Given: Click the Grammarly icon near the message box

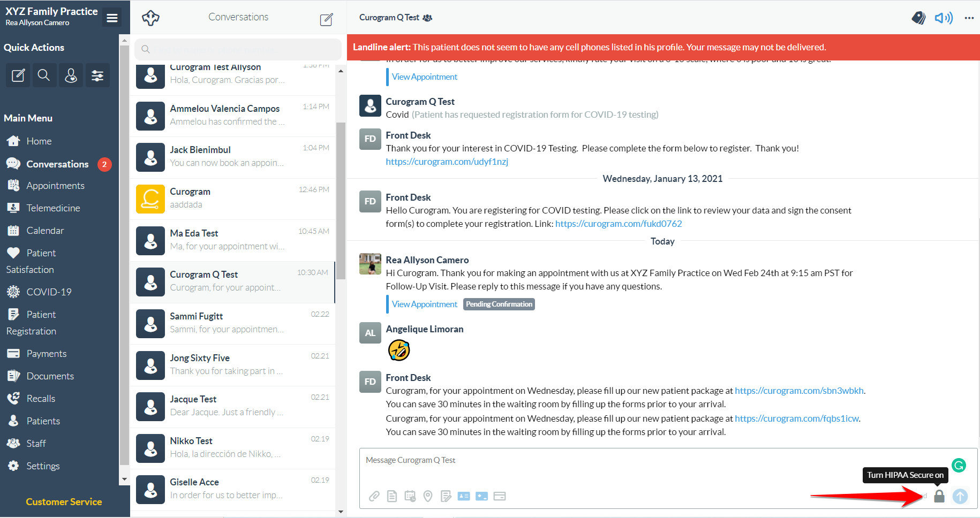Looking at the screenshot, I should pyautogui.click(x=959, y=466).
